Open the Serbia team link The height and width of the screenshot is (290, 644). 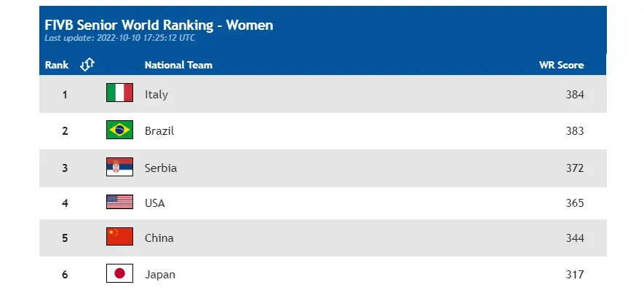(161, 168)
